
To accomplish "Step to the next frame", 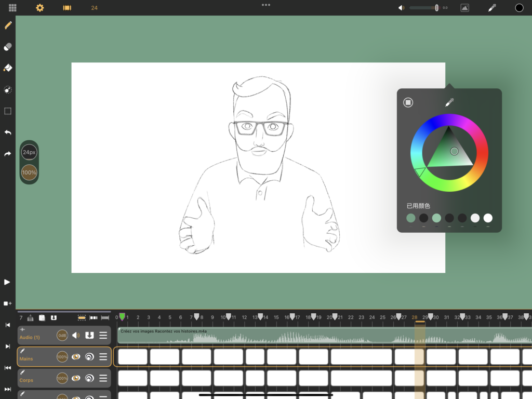I will click(x=7, y=346).
